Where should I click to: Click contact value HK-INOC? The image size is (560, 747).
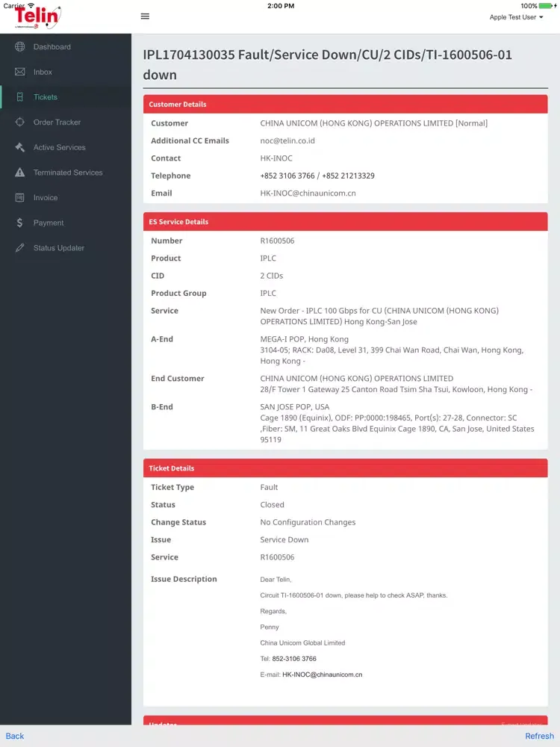(x=276, y=158)
